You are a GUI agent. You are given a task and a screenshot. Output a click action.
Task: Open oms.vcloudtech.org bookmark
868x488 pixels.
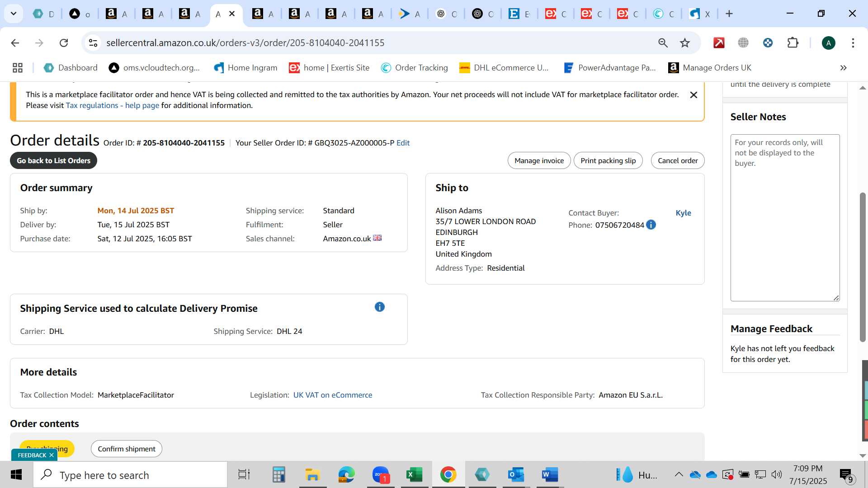point(154,68)
